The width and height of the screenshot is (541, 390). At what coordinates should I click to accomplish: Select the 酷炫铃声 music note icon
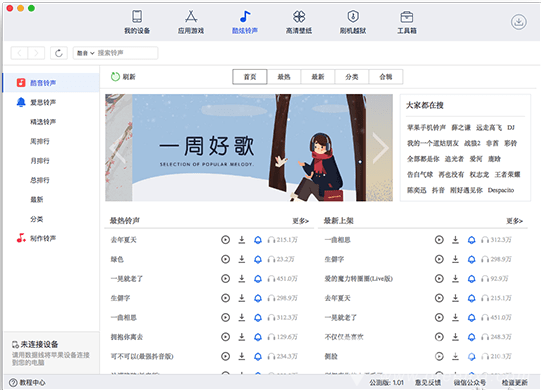[245, 17]
